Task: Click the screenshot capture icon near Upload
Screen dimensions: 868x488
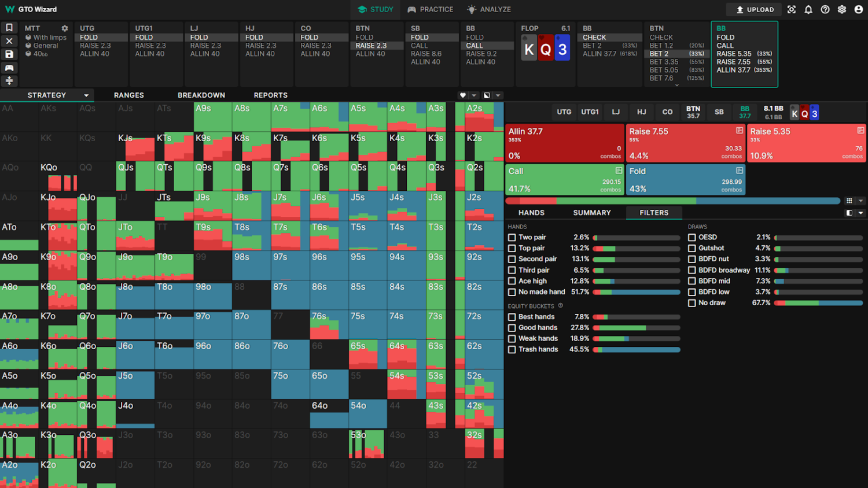Action: tap(792, 9)
